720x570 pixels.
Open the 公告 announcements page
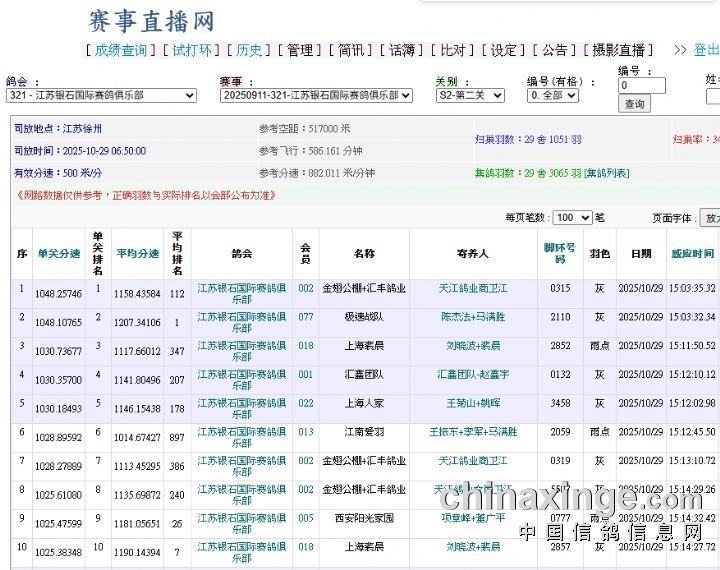(554, 50)
